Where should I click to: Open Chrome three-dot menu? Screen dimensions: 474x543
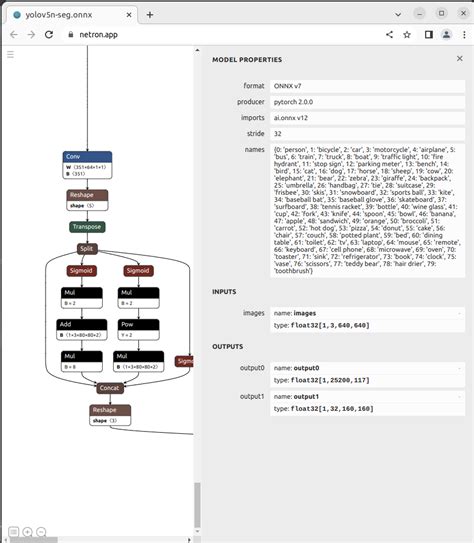point(464,34)
